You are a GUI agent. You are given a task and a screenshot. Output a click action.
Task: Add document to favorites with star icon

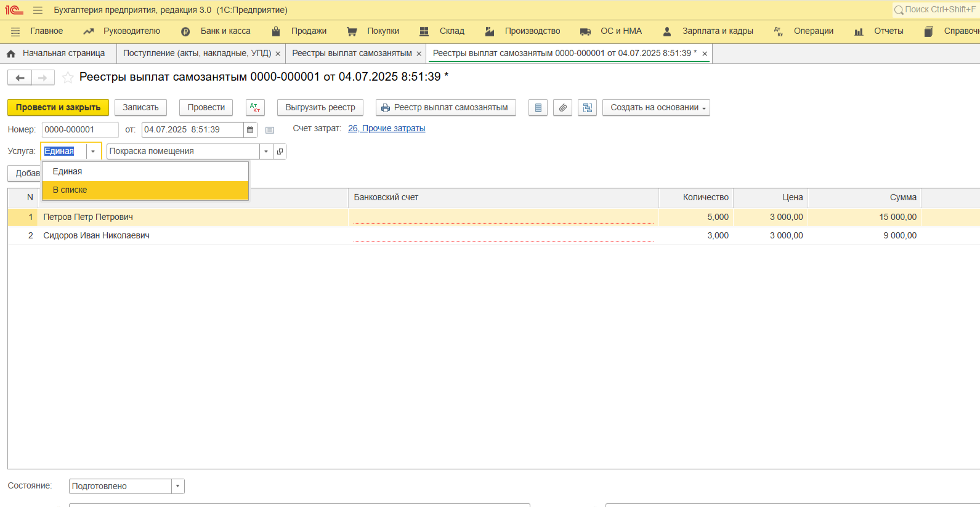point(68,78)
